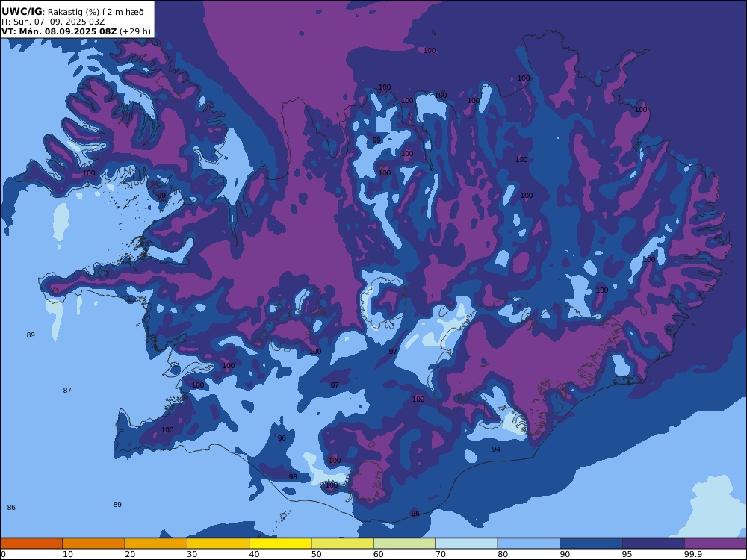747x560 pixels.
Task: Click the pale yellow 50–60 legend swatch
Action: [x=342, y=544]
